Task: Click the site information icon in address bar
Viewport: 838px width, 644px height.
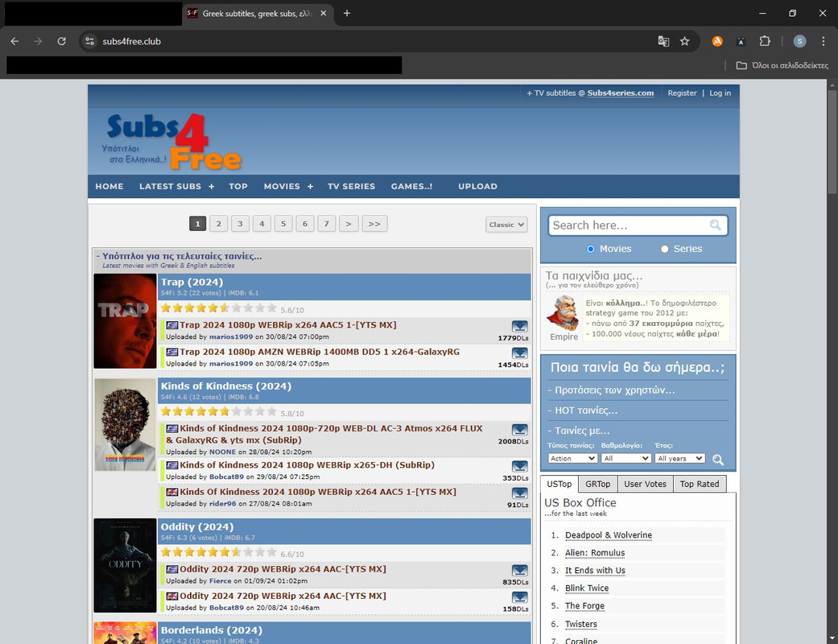Action: (90, 41)
